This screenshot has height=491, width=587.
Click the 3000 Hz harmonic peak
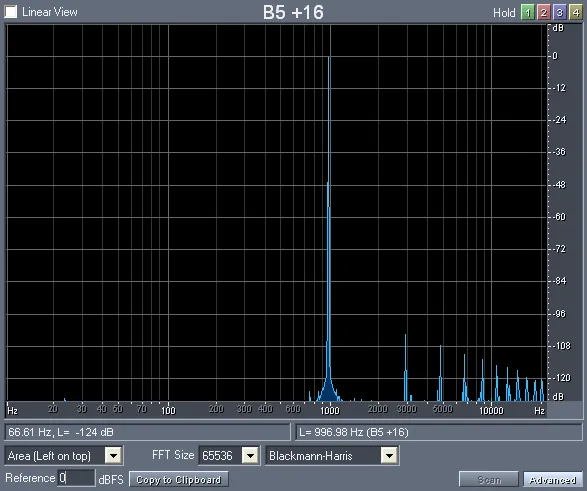click(x=405, y=368)
